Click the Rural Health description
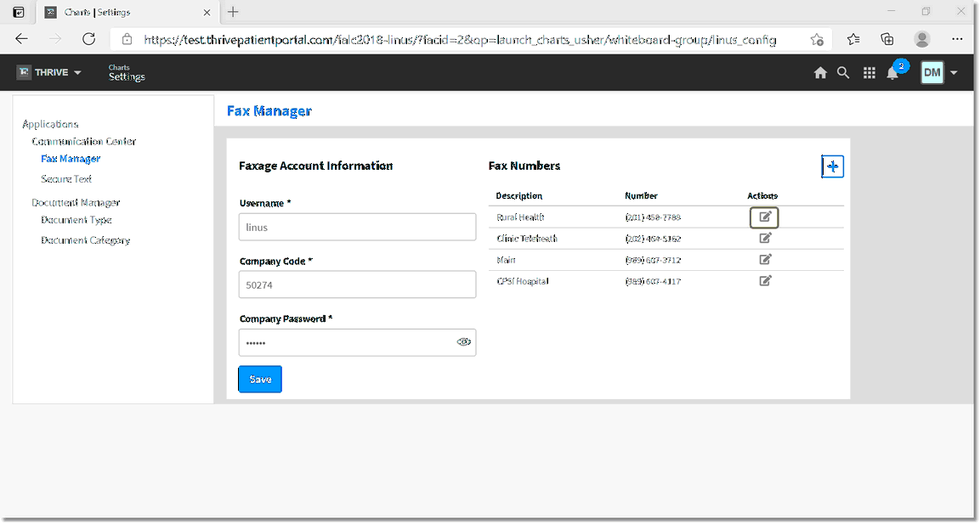980x524 pixels. pos(520,217)
